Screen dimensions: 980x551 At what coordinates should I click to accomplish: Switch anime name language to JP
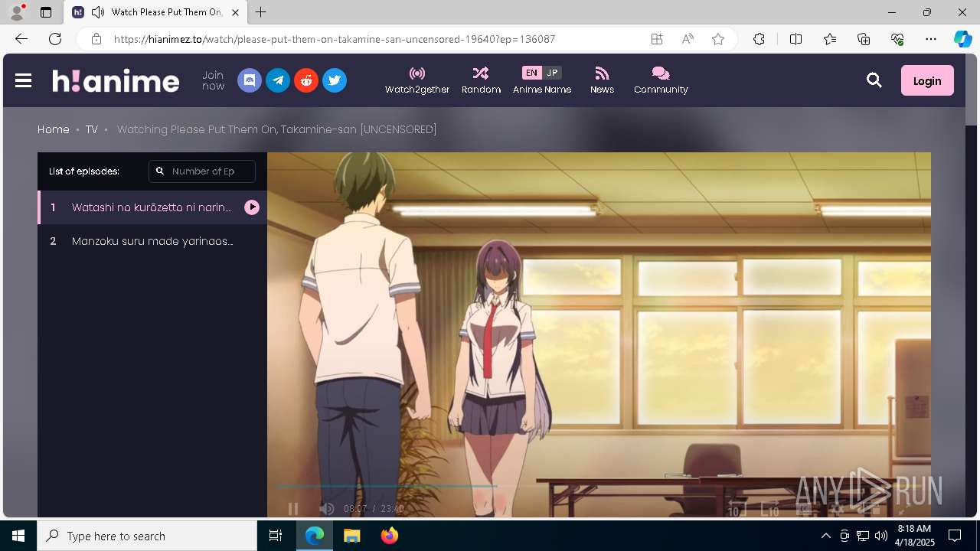(x=552, y=73)
